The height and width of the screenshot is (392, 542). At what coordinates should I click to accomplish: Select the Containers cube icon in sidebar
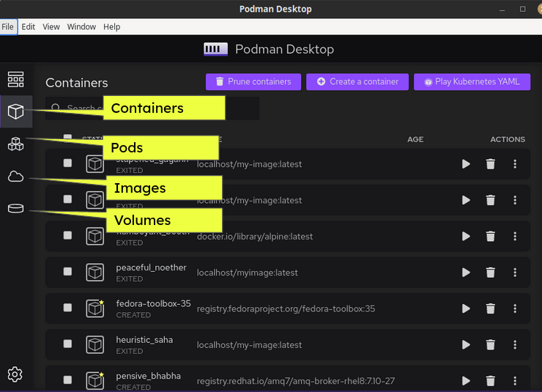[16, 111]
